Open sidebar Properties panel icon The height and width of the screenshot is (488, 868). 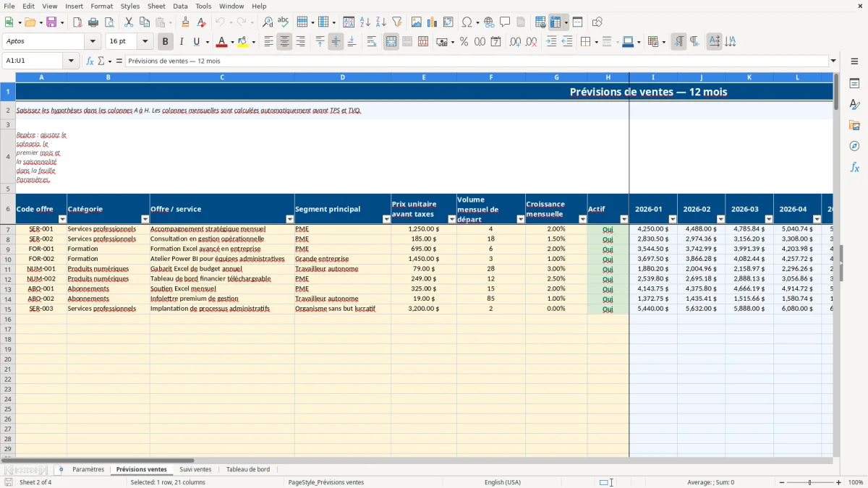(x=854, y=84)
